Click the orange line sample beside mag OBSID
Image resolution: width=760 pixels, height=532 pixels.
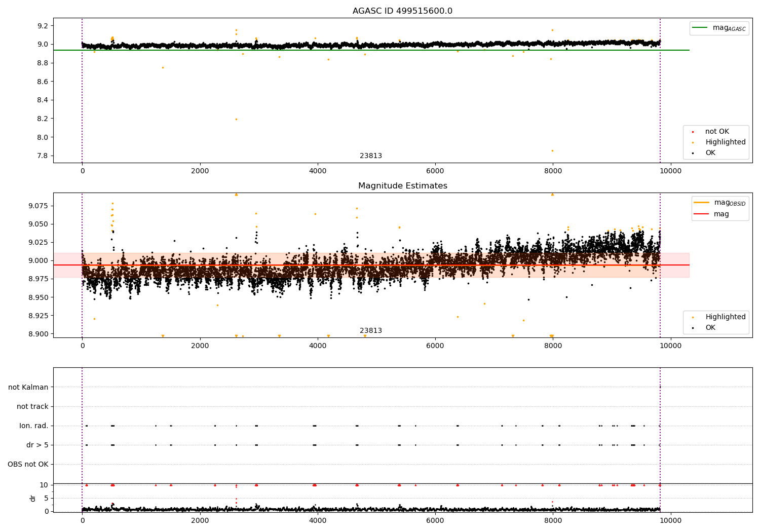tap(702, 203)
